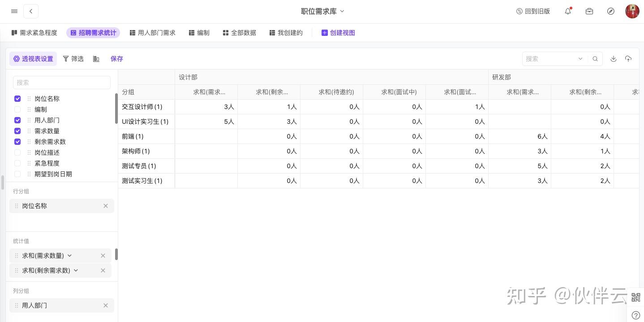Click 创建视图 to add a view
This screenshot has width=644, height=322.
[338, 33]
